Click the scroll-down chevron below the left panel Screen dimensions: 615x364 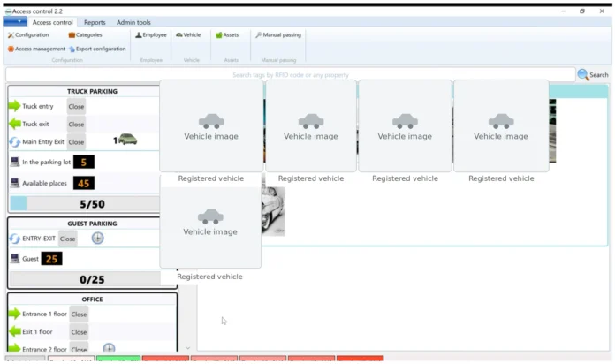click(x=188, y=348)
